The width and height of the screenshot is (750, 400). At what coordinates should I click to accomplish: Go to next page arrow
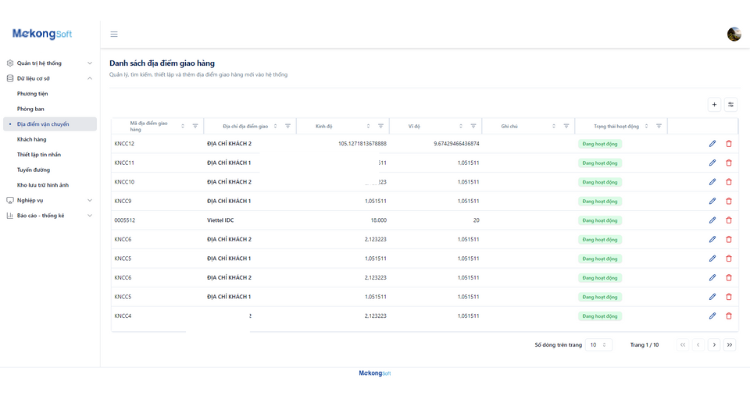click(714, 344)
